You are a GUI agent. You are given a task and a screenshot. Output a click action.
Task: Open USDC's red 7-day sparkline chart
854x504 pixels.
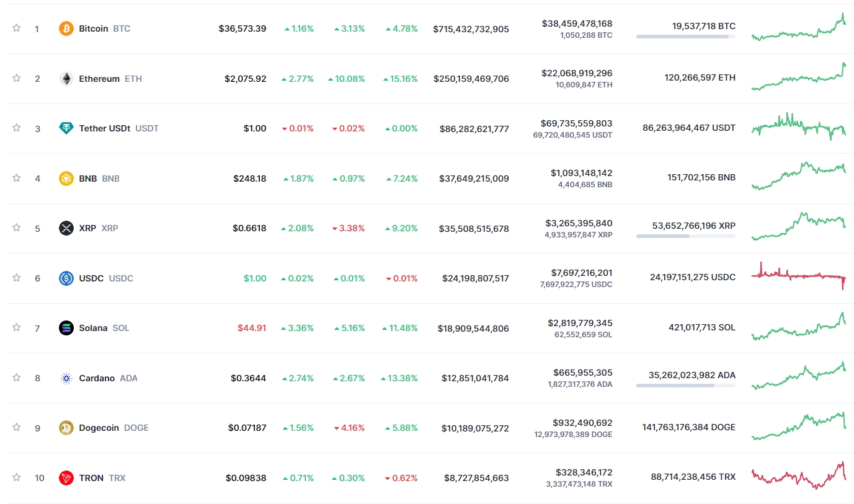pyautogui.click(x=798, y=276)
